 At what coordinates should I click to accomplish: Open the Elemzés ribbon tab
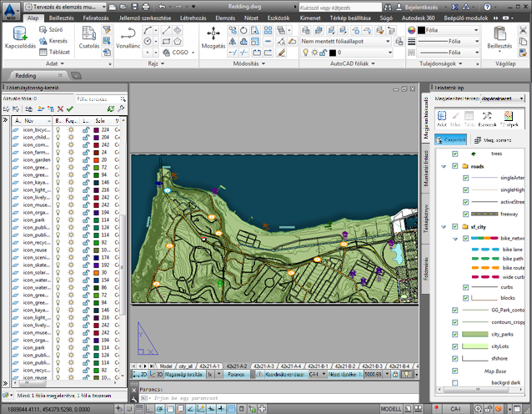pos(225,17)
